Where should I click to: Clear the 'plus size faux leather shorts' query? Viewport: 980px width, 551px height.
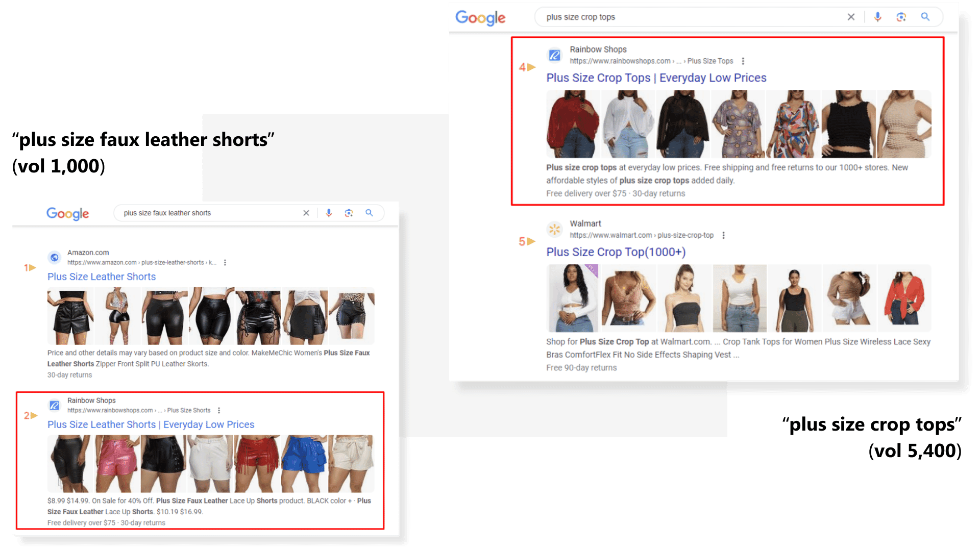pyautogui.click(x=306, y=213)
